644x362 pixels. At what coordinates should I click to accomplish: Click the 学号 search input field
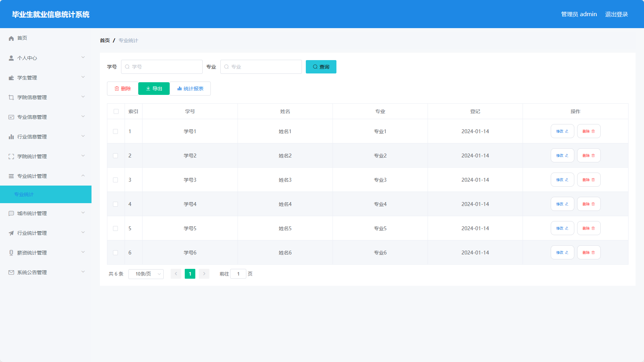point(162,67)
